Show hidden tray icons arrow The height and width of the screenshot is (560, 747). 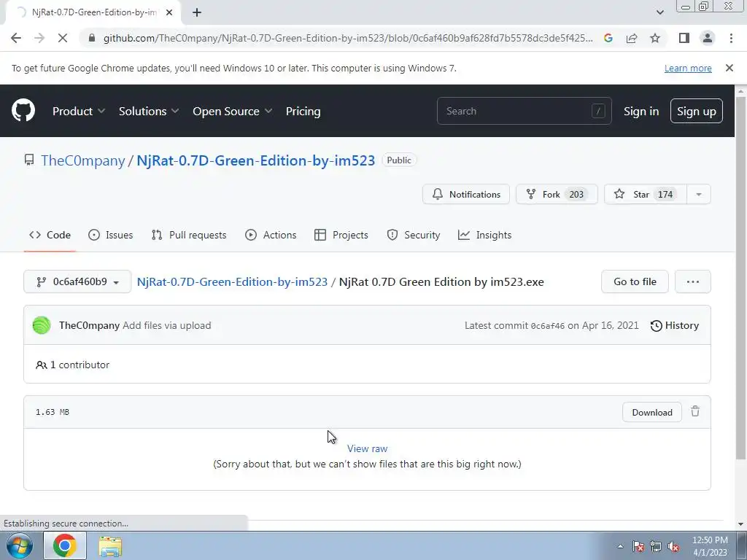620,546
